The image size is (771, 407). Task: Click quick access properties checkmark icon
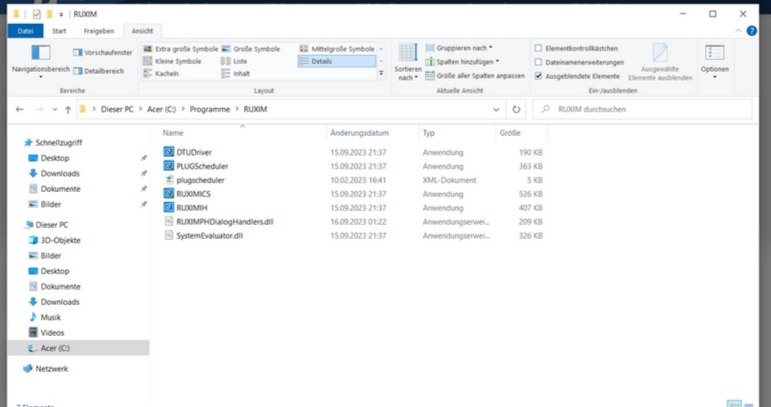tap(36, 14)
